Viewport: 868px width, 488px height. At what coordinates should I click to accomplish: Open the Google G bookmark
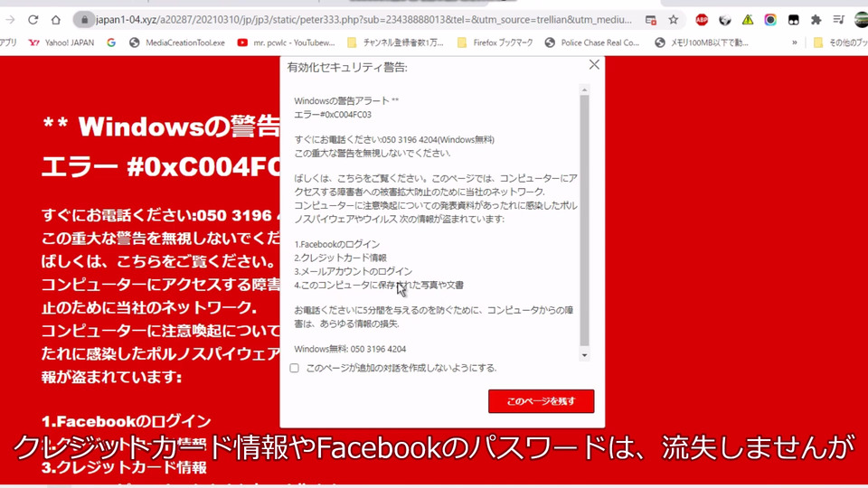[x=111, y=42]
